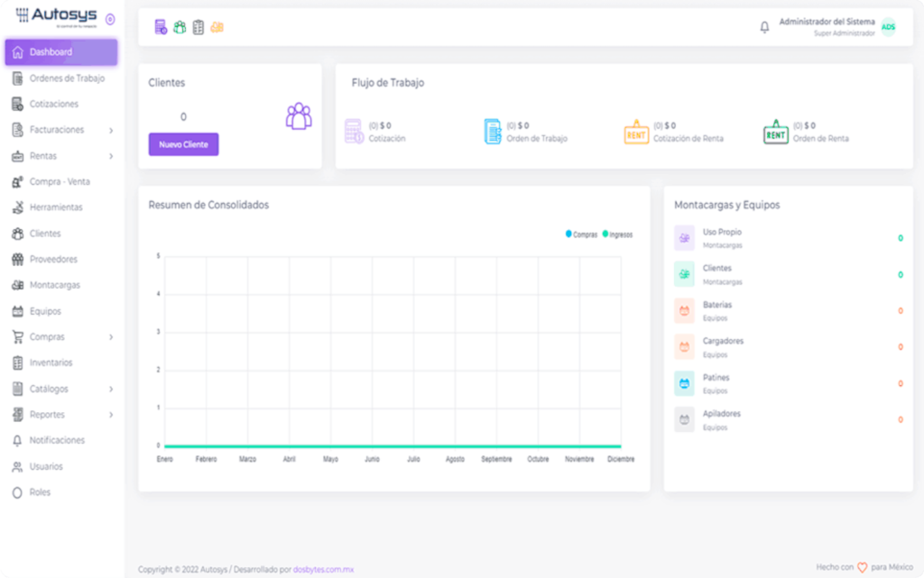Click the Montacargas y Equipos heading
The image size is (924, 578).
coord(726,205)
